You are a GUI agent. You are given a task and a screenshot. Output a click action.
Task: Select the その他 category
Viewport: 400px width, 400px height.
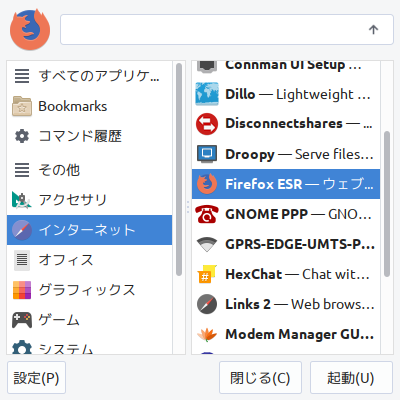89,170
